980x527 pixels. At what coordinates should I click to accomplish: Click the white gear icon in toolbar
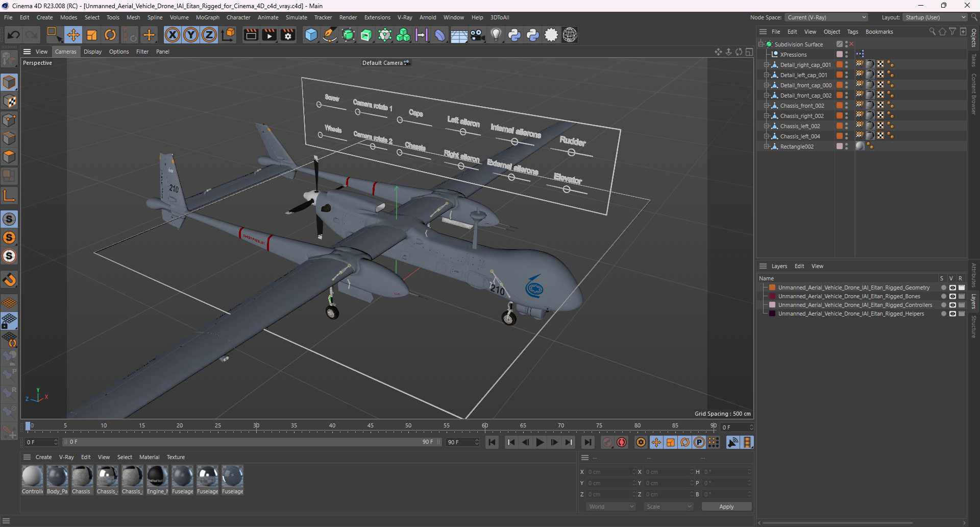click(x=551, y=35)
